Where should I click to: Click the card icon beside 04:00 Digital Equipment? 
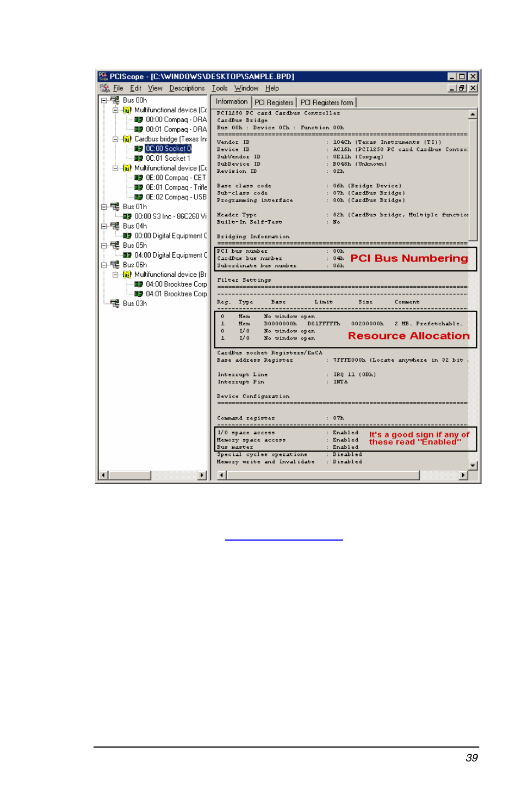click(127, 255)
